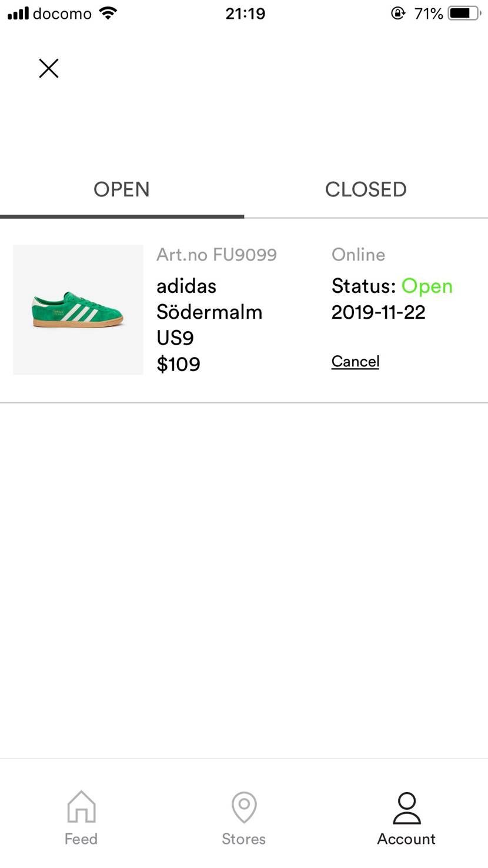Screen dimensions: 488x868
Task: Tap the 21:19 clock in status bar
Action: coord(245,13)
